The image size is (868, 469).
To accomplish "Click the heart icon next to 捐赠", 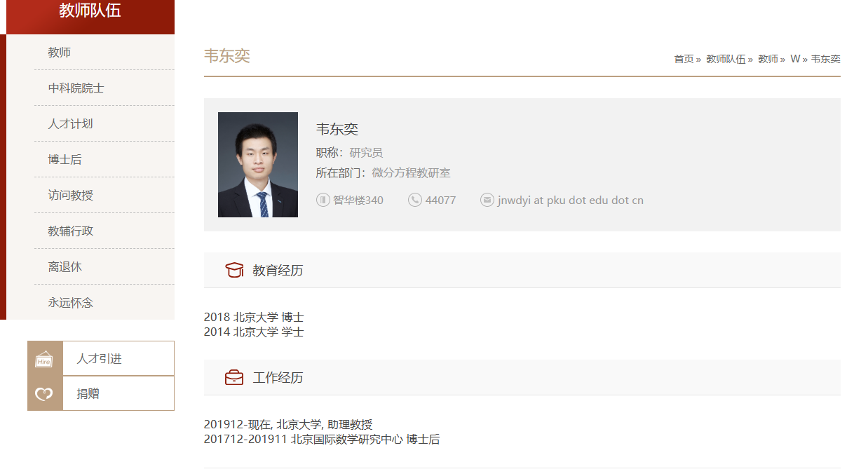I will 44,394.
